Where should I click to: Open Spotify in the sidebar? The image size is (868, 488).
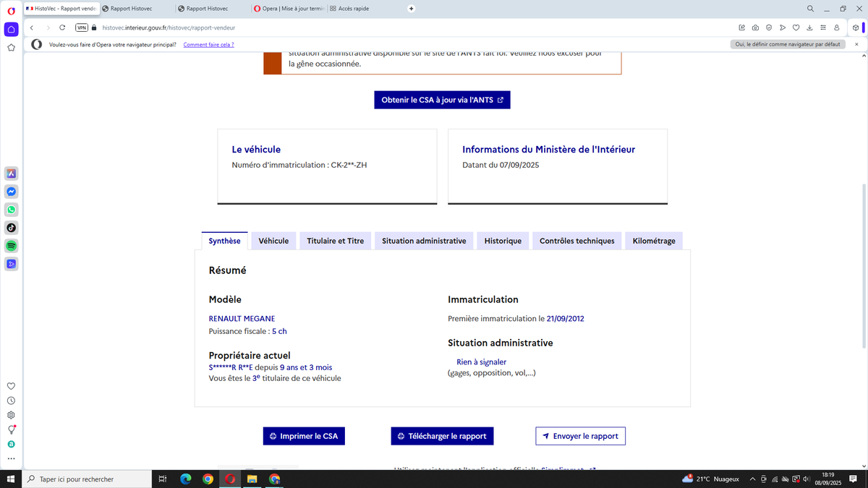click(x=11, y=246)
